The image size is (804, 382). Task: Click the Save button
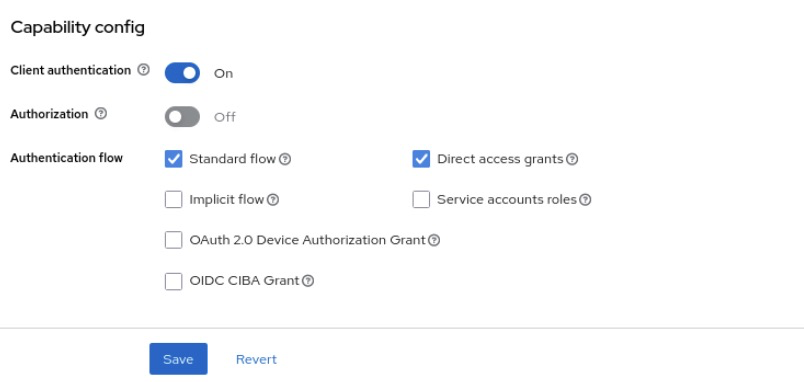click(178, 359)
